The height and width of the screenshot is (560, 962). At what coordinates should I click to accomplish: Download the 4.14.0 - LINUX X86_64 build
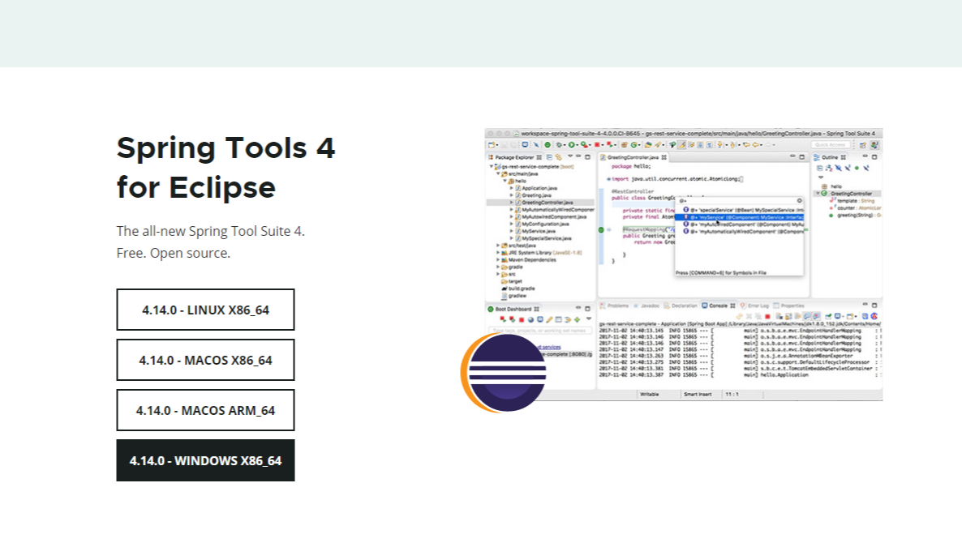click(x=205, y=310)
